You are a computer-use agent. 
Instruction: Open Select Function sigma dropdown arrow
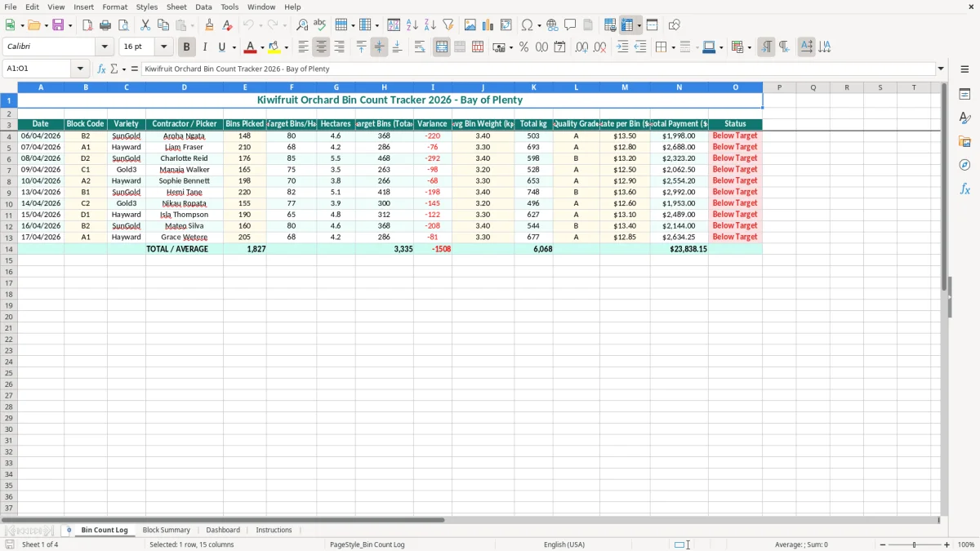(x=123, y=69)
